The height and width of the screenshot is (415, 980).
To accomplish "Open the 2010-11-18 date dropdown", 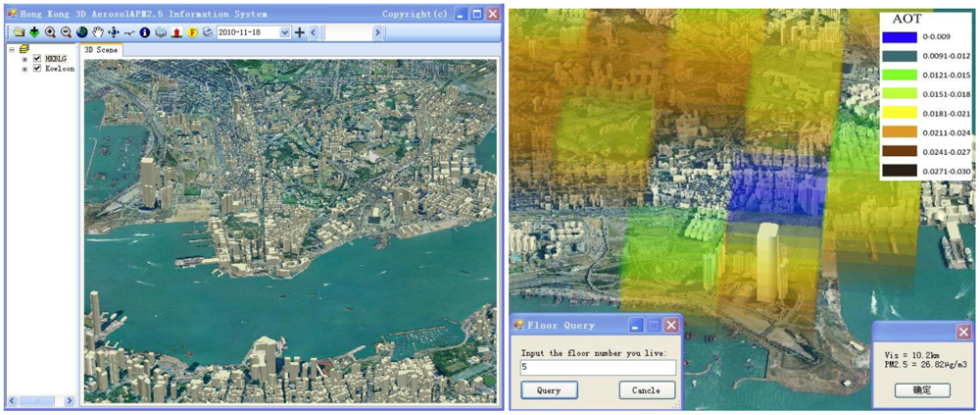I will click(x=285, y=32).
